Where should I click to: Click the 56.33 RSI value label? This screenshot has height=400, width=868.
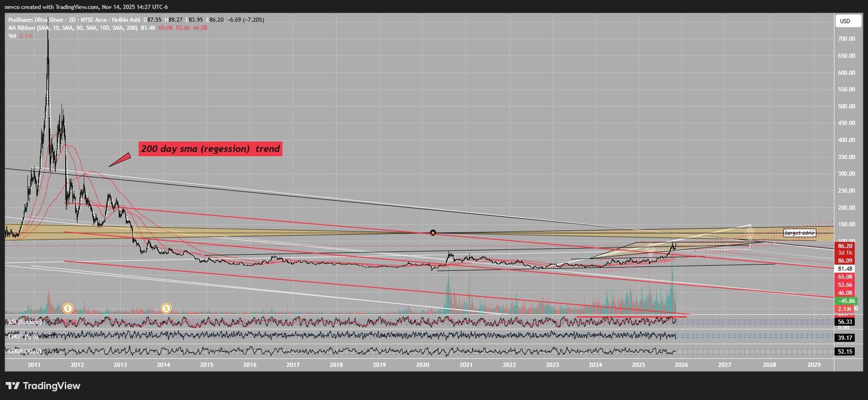tap(845, 322)
